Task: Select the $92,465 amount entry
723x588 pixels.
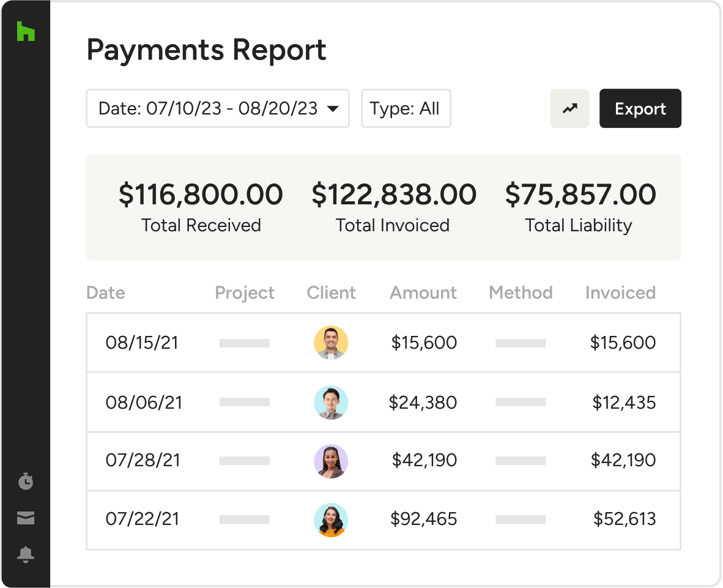Action: pos(423,519)
